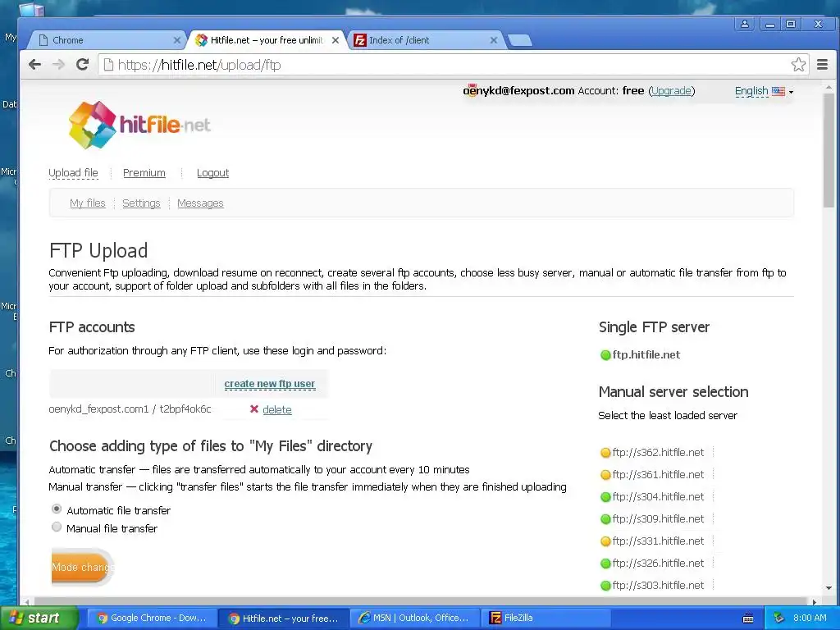Open ftp://s309.hitfile.net server link
This screenshot has width=840, height=630.
click(x=658, y=519)
